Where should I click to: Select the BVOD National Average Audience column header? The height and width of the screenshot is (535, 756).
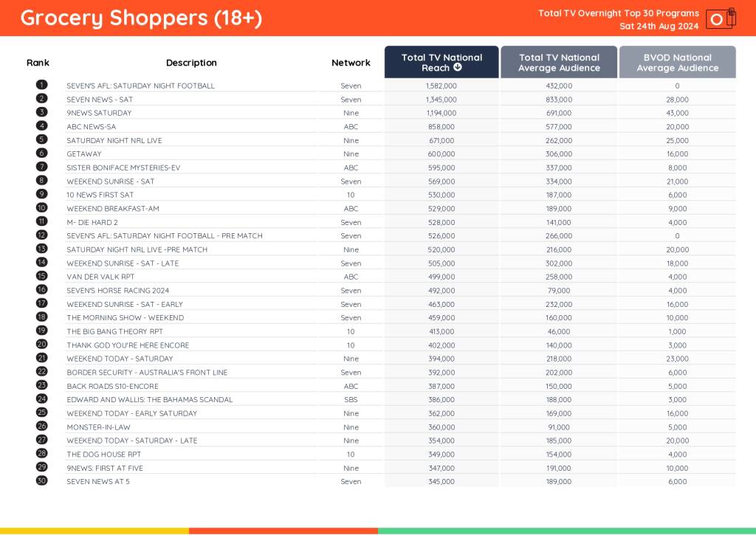point(677,63)
